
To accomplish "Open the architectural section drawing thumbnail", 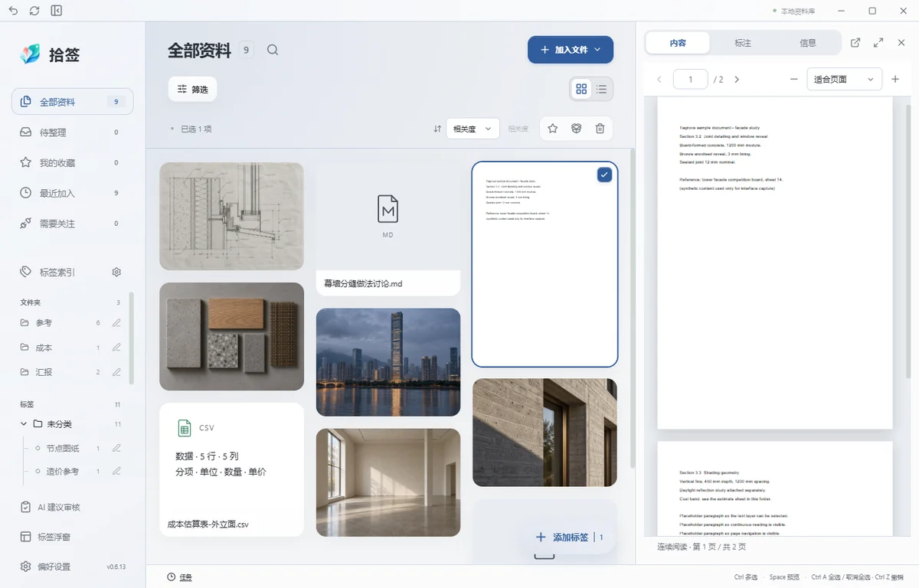I will [x=232, y=216].
